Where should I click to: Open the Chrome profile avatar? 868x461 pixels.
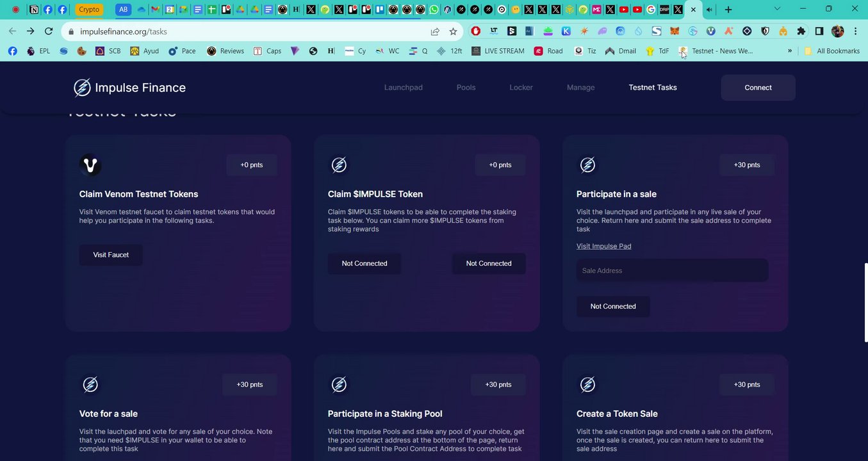(x=838, y=31)
